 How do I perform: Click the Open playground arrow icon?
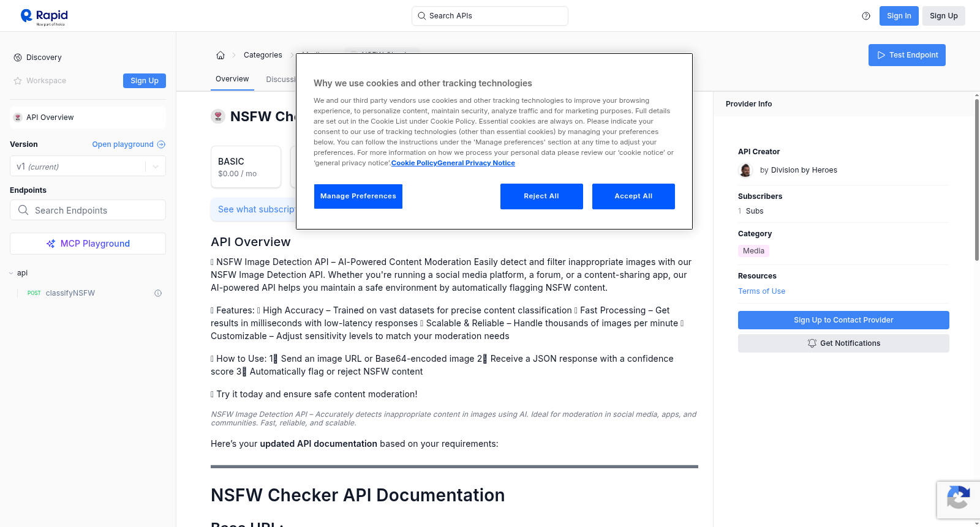161,144
